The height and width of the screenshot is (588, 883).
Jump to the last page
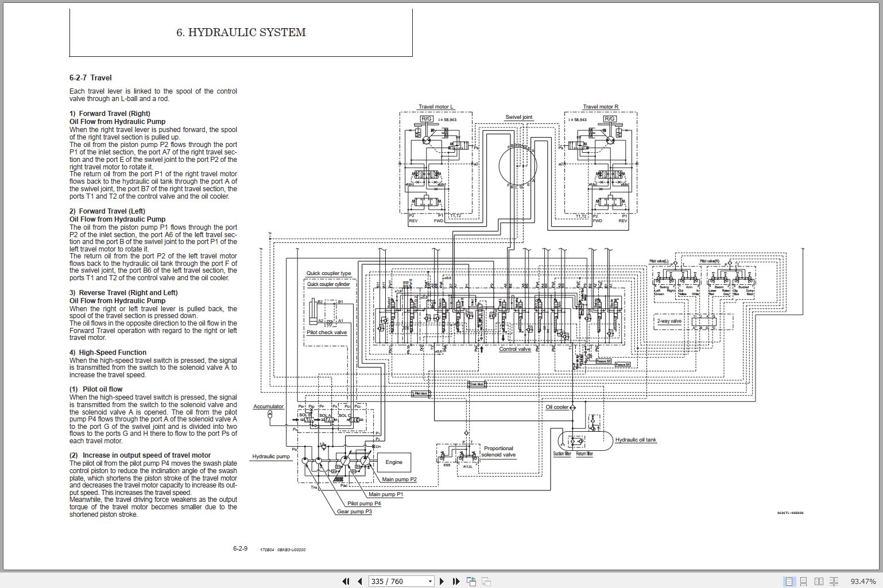455,581
